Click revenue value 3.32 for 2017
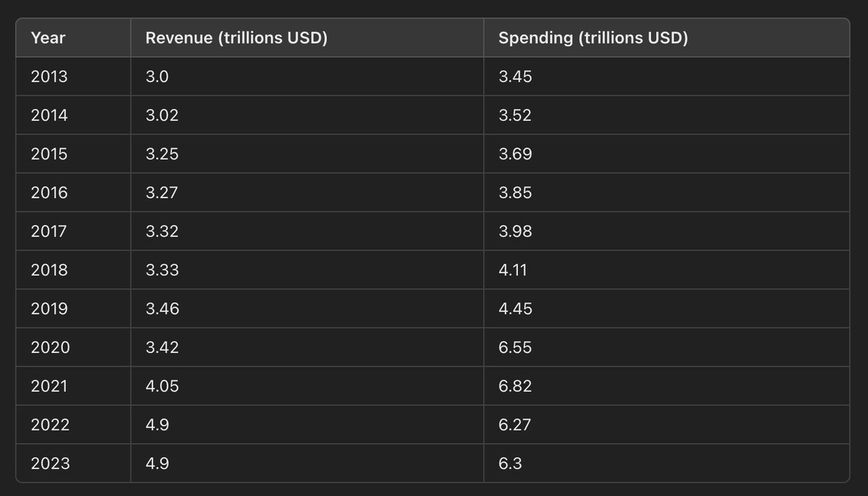The image size is (868, 496). pyautogui.click(x=162, y=231)
